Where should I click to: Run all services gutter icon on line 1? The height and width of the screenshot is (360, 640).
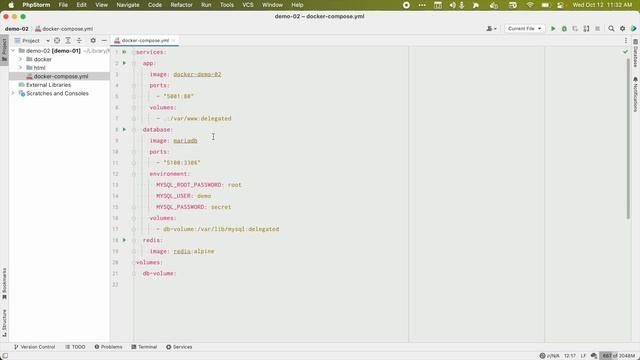[124, 52]
